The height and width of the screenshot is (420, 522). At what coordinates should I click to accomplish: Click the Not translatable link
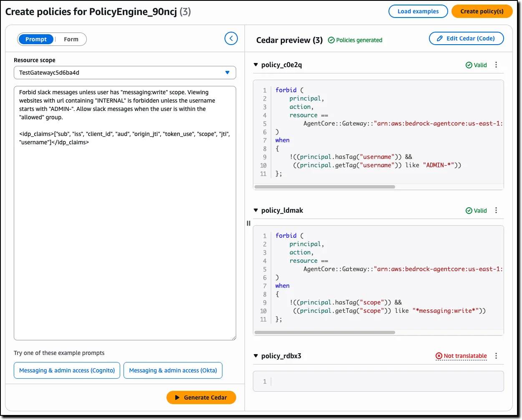coord(464,356)
